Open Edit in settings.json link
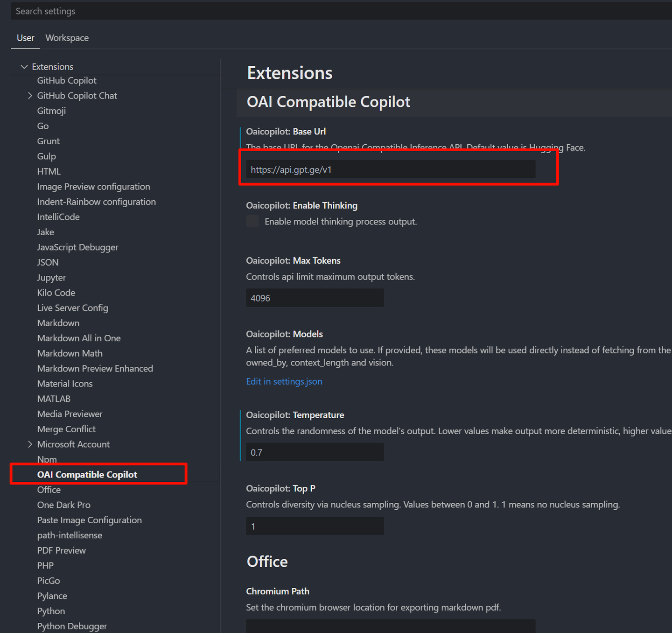The width and height of the screenshot is (672, 633). 284,381
